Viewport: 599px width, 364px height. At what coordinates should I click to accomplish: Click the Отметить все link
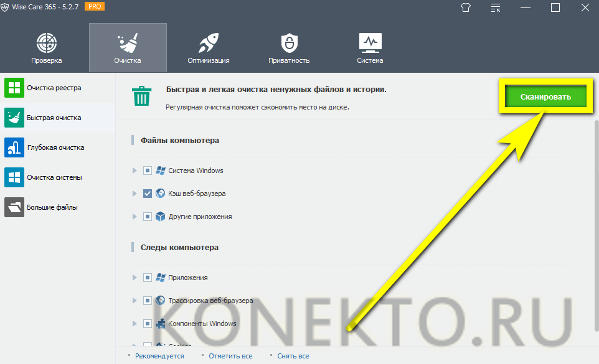click(230, 356)
